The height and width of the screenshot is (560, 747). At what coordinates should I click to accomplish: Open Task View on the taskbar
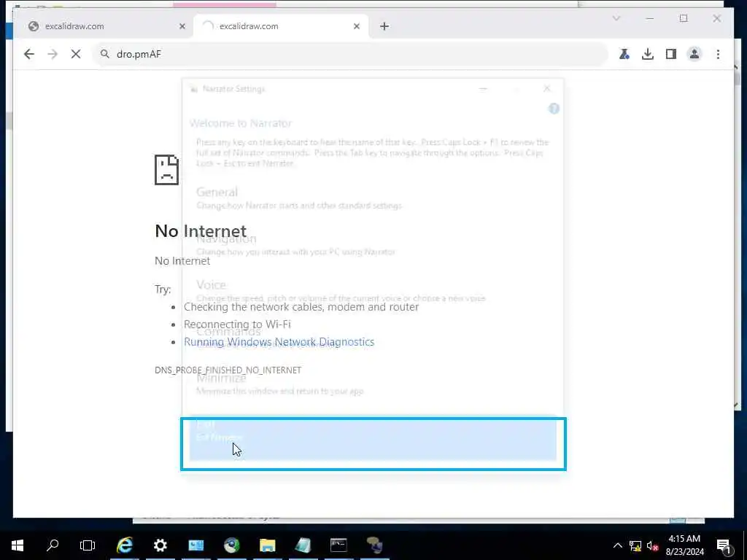click(88, 545)
